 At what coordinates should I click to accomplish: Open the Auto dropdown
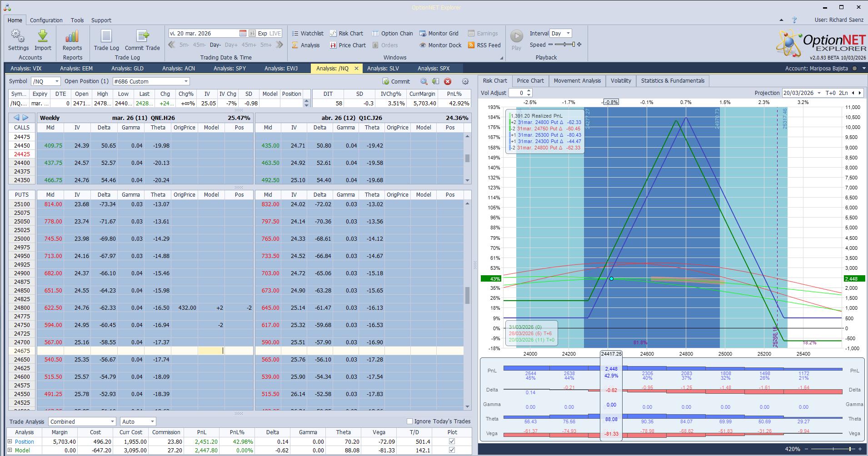[152, 421]
